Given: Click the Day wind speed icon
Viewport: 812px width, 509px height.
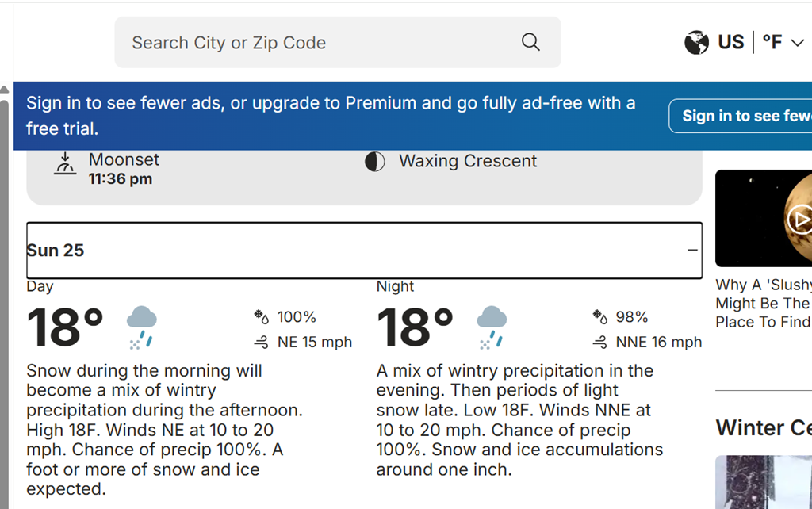Looking at the screenshot, I should pos(262,343).
